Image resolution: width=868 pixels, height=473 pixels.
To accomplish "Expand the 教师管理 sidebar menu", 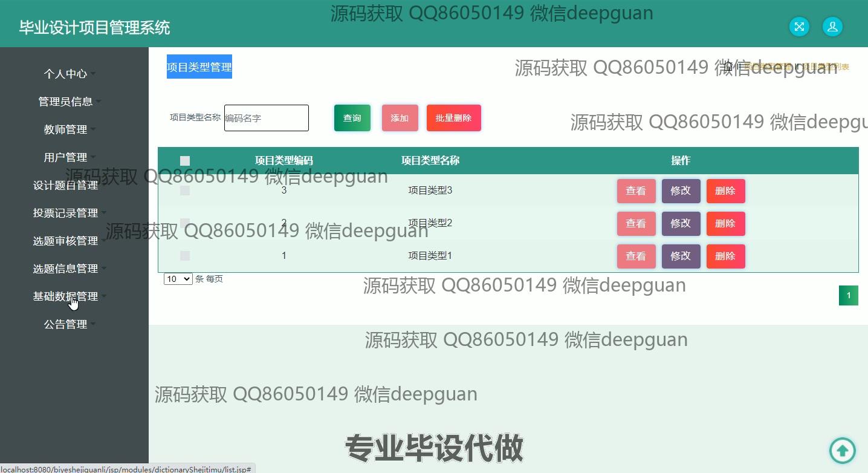I will [x=66, y=129].
